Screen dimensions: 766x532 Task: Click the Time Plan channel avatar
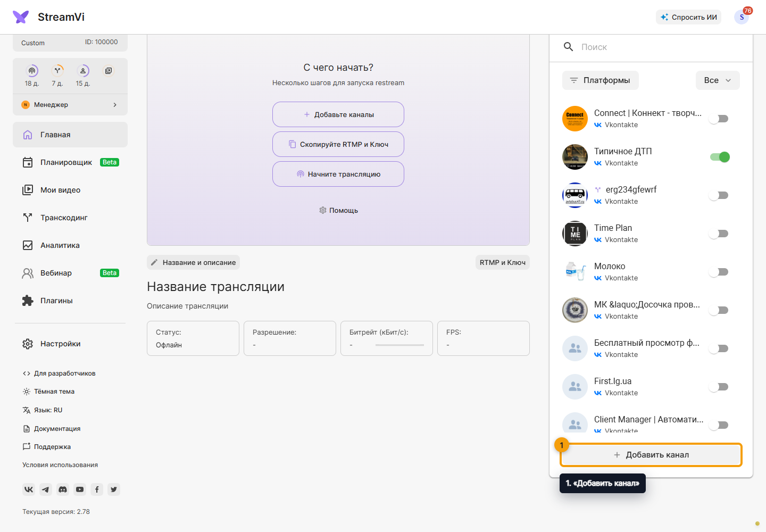tap(575, 234)
